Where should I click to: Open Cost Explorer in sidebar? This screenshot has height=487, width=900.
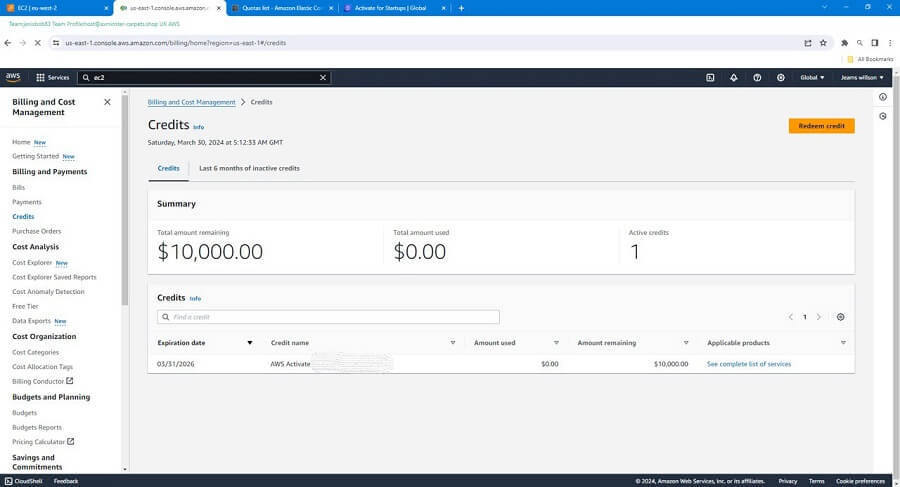[x=32, y=262]
